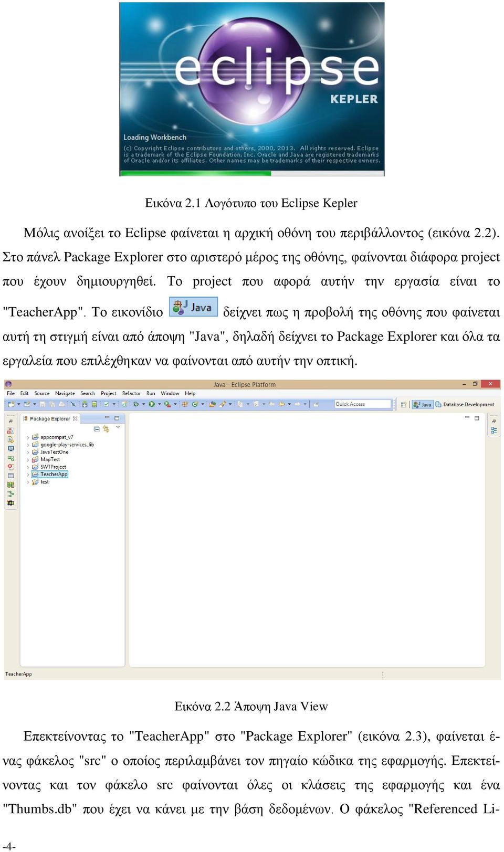Click the Outline icon in right trim
Viewport: 504px width, 852px height.
(x=494, y=430)
